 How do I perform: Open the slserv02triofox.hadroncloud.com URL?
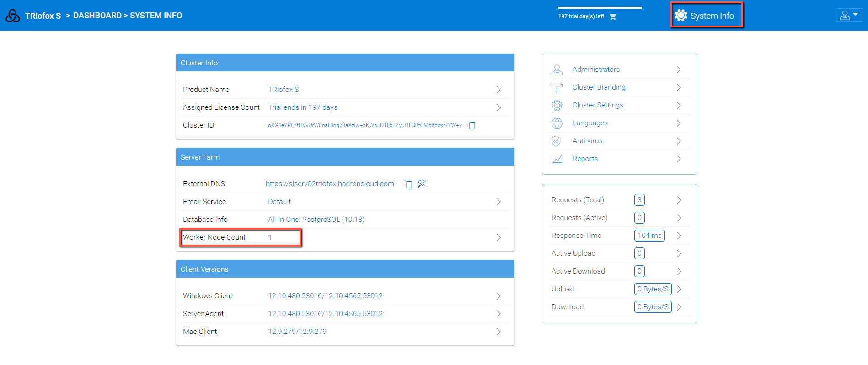click(x=330, y=184)
